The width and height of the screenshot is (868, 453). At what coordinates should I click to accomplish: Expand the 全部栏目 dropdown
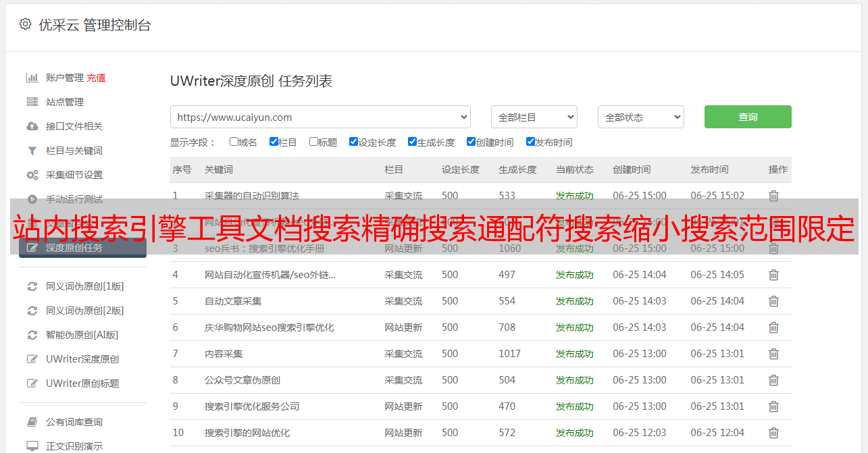(x=534, y=117)
